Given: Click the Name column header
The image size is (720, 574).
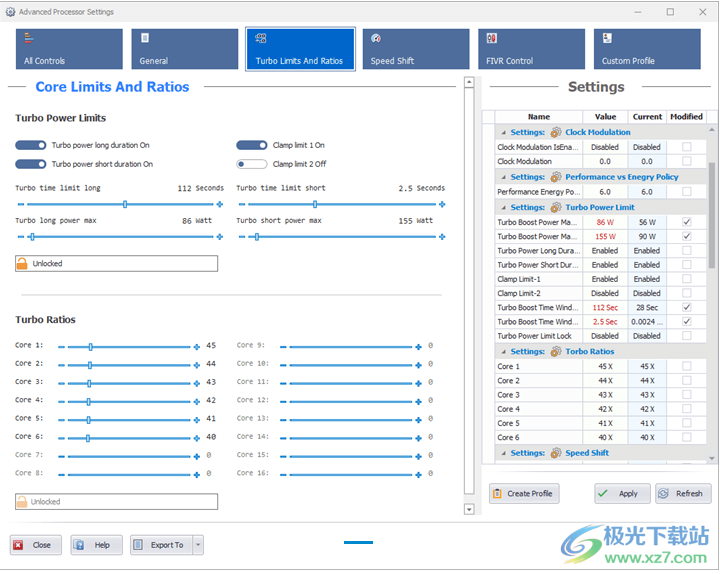Looking at the screenshot, I should (539, 117).
